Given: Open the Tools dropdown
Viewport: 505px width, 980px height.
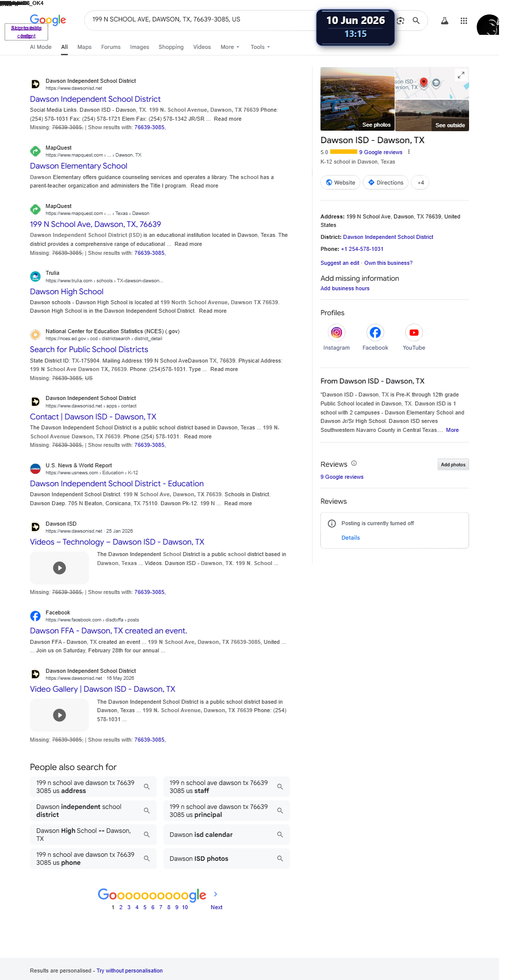Looking at the screenshot, I should 260,47.
